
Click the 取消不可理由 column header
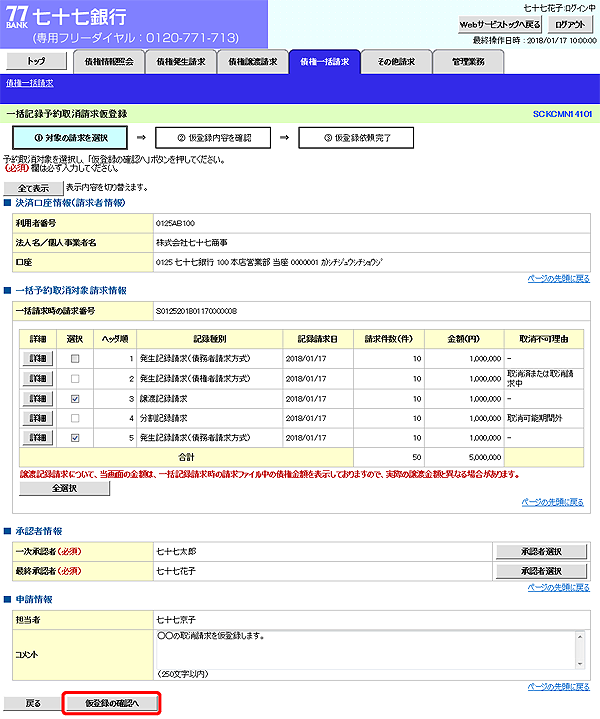click(x=544, y=339)
